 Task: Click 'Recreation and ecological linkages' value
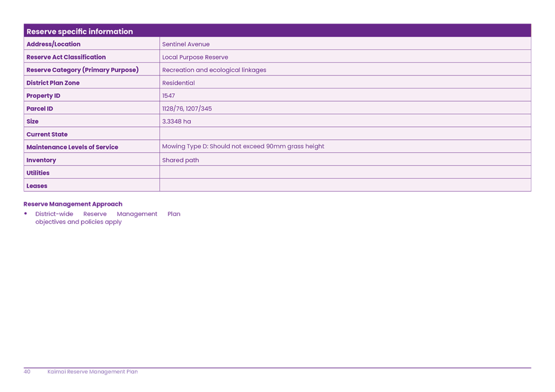pos(214,70)
